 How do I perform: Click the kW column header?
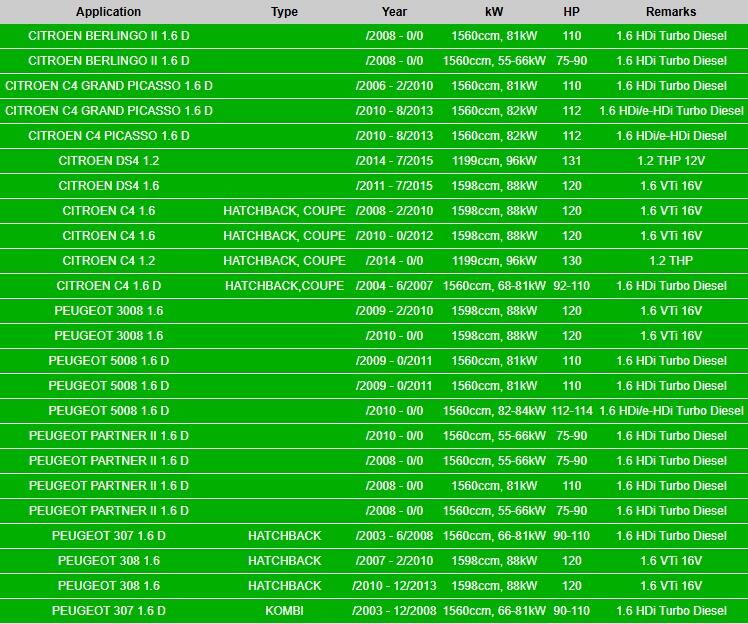click(x=493, y=12)
